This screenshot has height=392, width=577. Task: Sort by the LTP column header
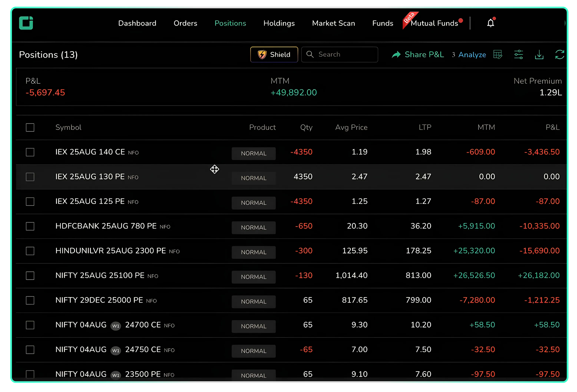[x=425, y=127]
